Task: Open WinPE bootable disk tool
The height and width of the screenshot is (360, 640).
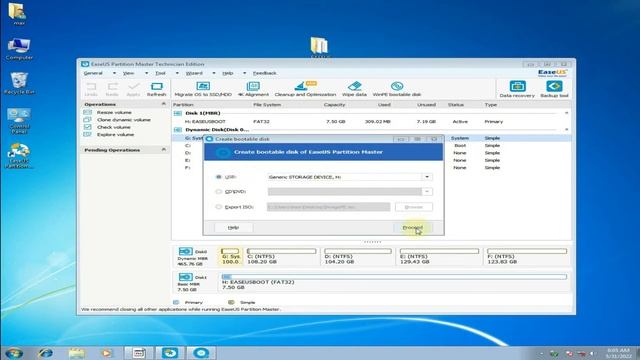Action: click(397, 89)
